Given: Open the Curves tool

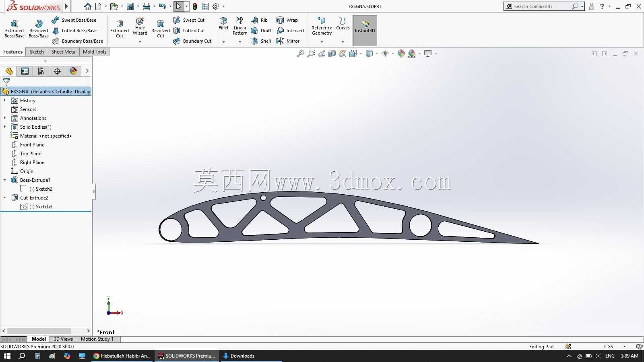Looking at the screenshot, I should (343, 24).
